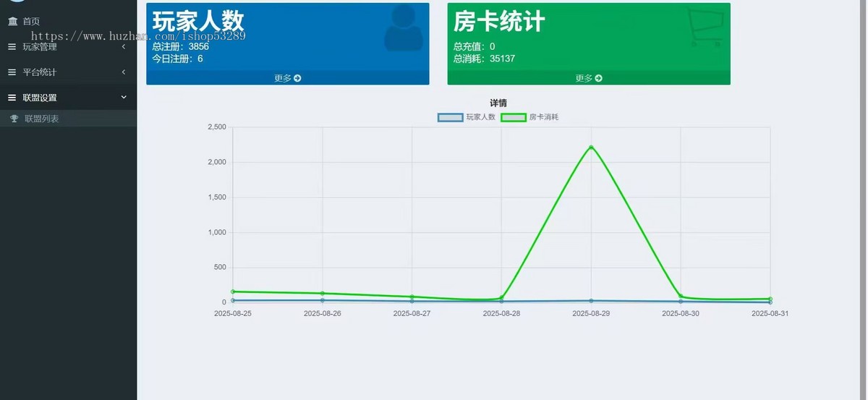This screenshot has height=400, width=868.
Task: Click the 房卡统计 card title
Action: pyautogui.click(x=499, y=22)
